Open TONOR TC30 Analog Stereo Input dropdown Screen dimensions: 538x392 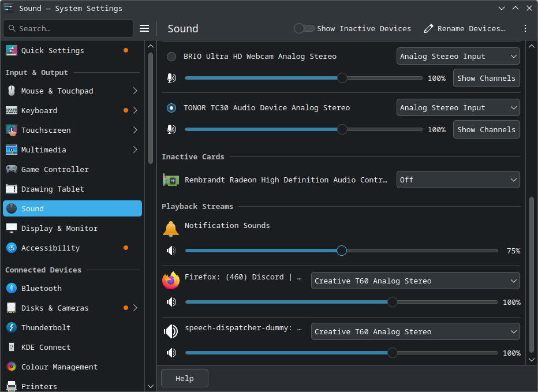pos(458,108)
